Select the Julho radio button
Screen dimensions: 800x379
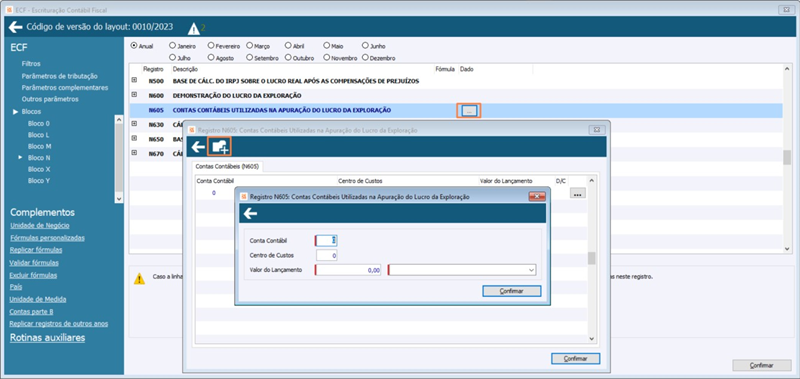point(172,58)
